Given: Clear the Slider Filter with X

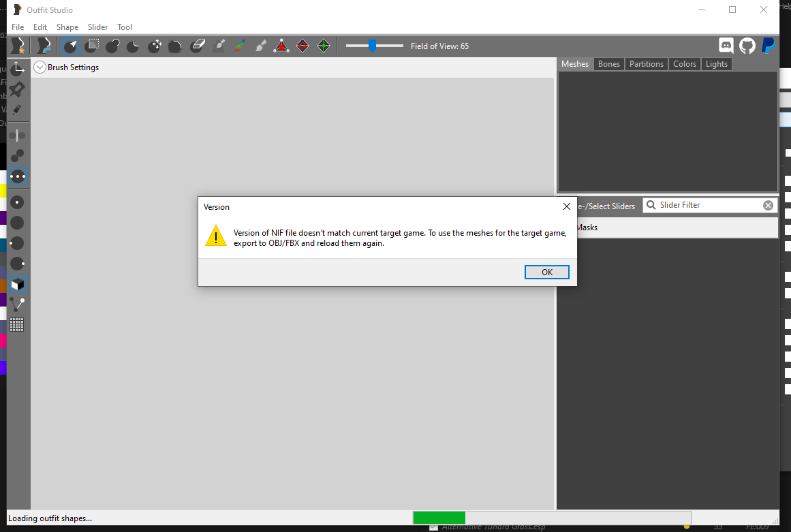Looking at the screenshot, I should coord(768,205).
